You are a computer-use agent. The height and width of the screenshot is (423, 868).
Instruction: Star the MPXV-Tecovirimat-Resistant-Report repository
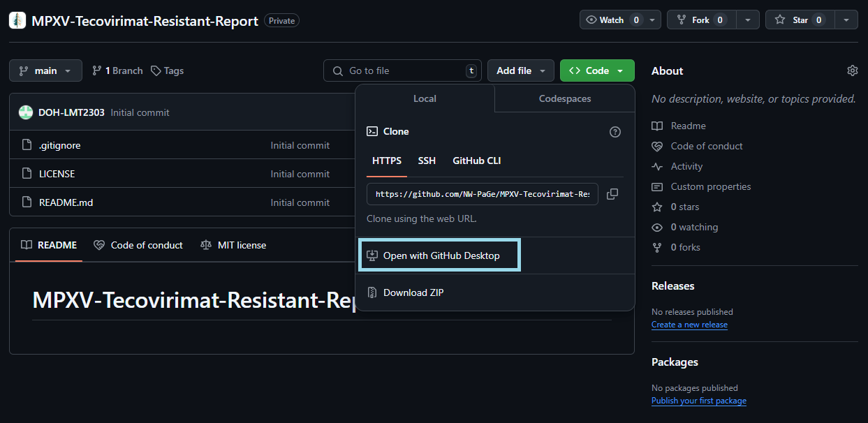tap(800, 20)
